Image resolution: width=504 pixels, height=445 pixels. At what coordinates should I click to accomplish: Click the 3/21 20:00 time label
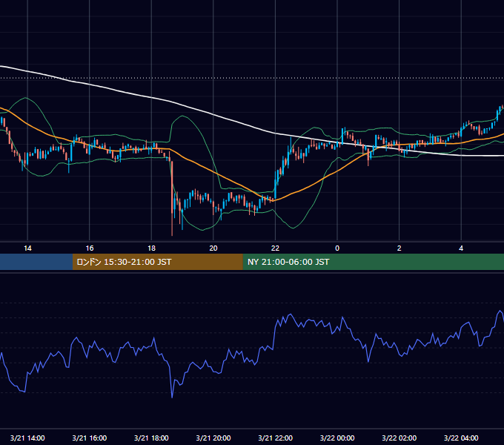213,438
